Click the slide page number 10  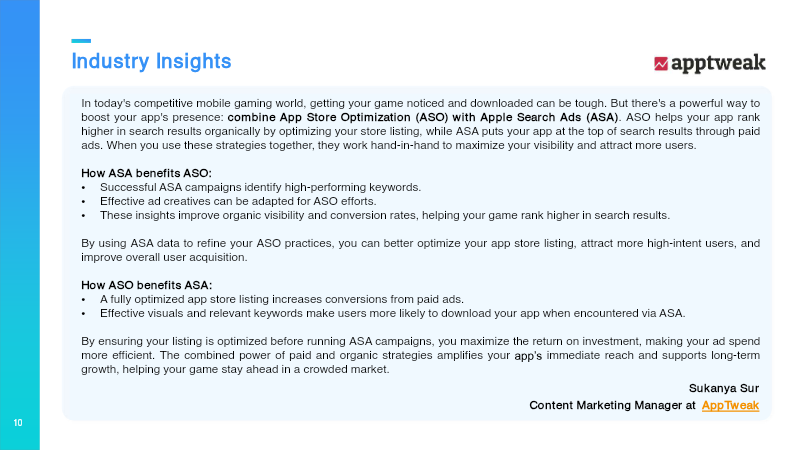[x=18, y=423]
